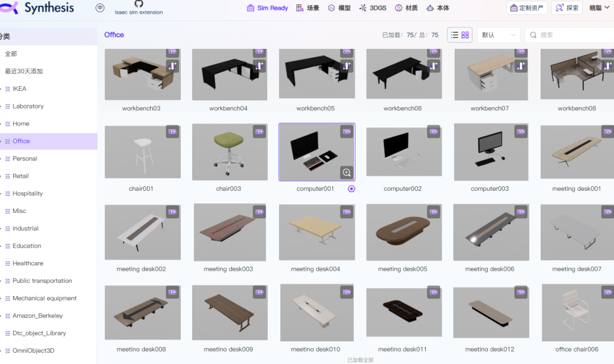The width and height of the screenshot is (614, 364).
Task: Click the 探索 explore button
Action: [x=567, y=8]
